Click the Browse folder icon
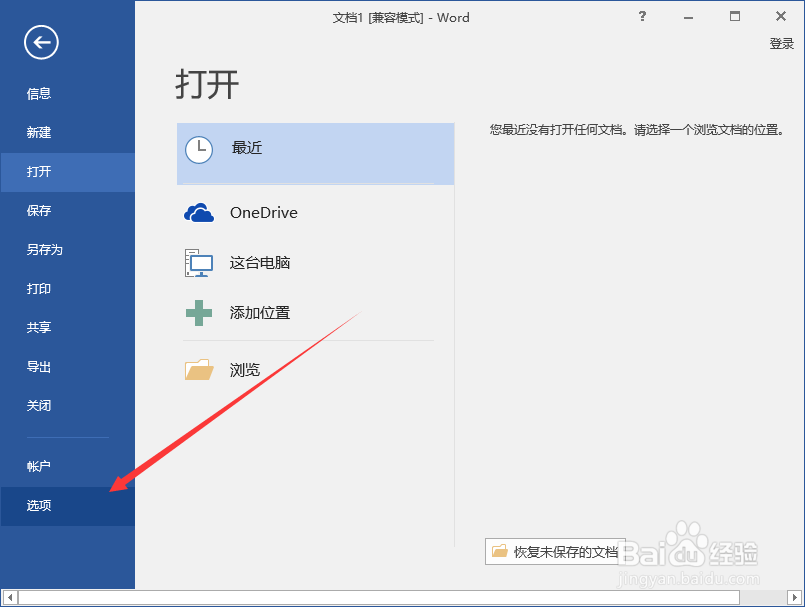Image resolution: width=805 pixels, height=607 pixels. pos(199,369)
